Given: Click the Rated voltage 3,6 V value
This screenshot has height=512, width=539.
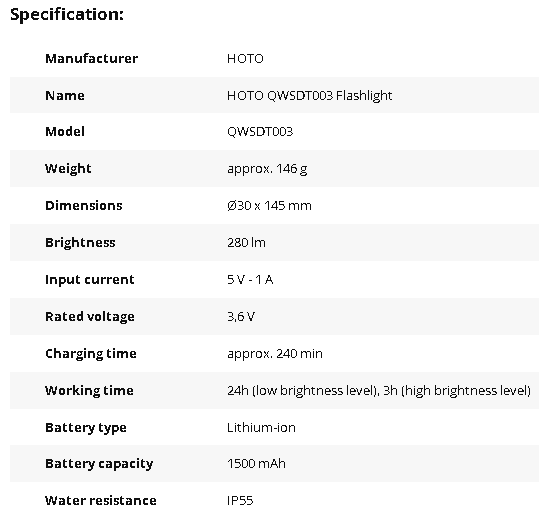Looking at the screenshot, I should click(x=241, y=317).
